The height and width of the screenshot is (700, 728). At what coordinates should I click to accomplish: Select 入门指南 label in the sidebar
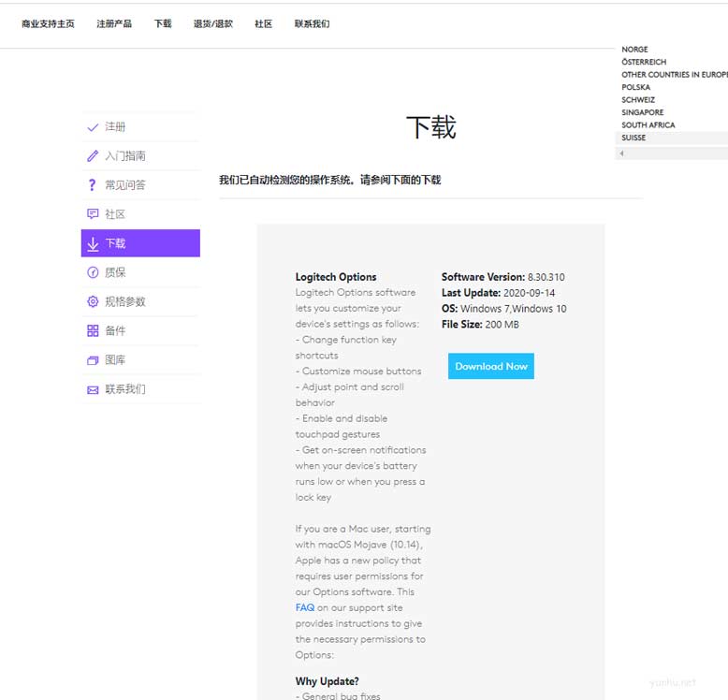pyautogui.click(x=125, y=156)
